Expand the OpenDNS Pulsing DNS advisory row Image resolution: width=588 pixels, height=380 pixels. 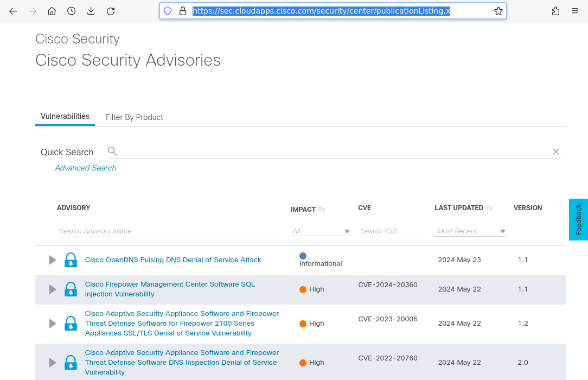click(53, 260)
